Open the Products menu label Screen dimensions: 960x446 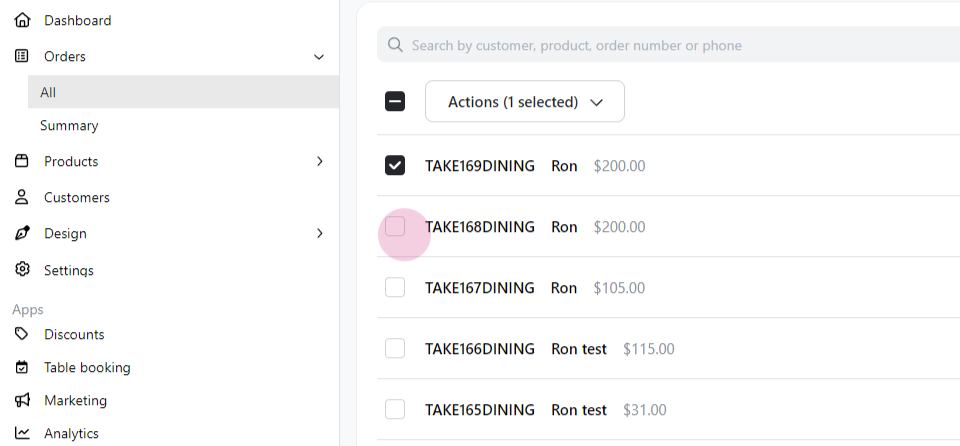click(x=71, y=161)
